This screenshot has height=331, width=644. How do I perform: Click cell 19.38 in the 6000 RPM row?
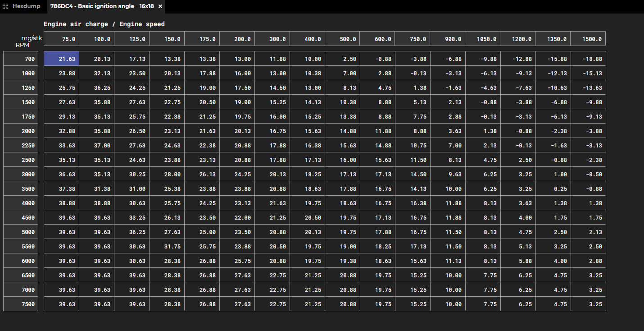tap(342, 261)
